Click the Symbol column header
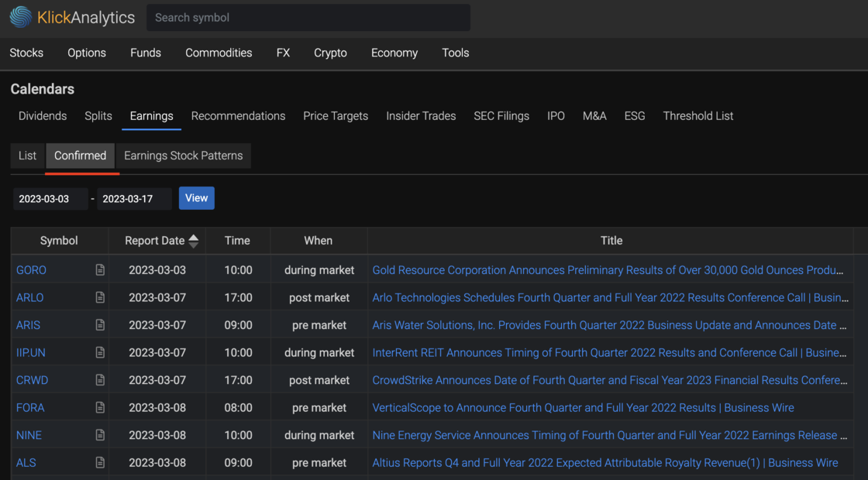 tap(59, 241)
